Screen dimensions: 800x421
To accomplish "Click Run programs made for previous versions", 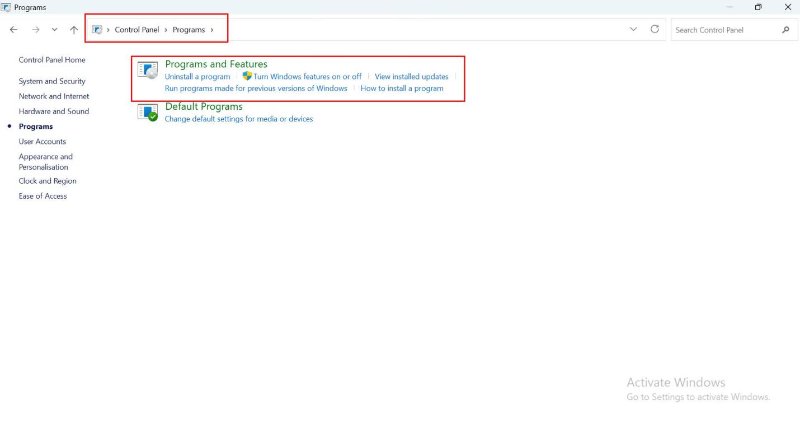I will (x=256, y=88).
